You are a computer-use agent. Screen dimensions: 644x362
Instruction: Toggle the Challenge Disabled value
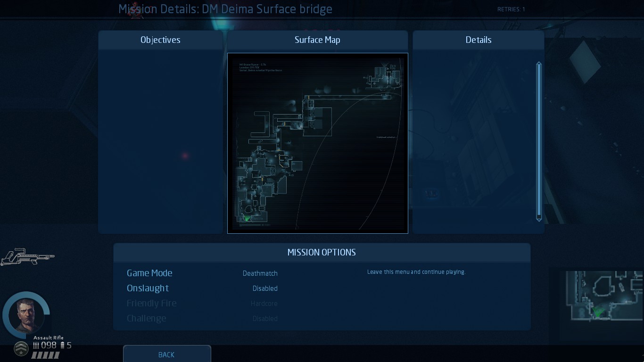click(x=265, y=319)
